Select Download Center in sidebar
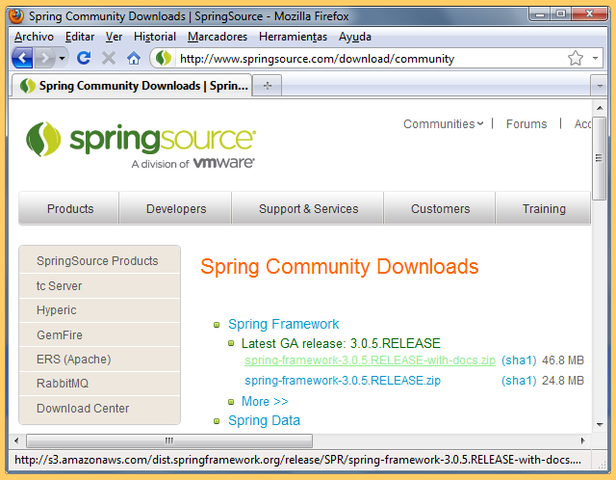 pos(99,409)
